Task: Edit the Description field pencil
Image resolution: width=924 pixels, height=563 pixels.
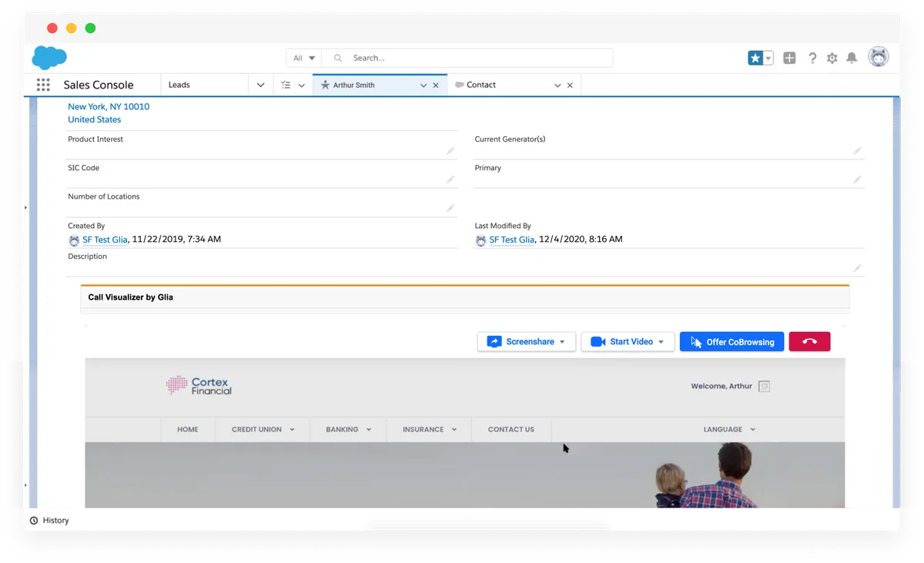Action: [x=857, y=268]
